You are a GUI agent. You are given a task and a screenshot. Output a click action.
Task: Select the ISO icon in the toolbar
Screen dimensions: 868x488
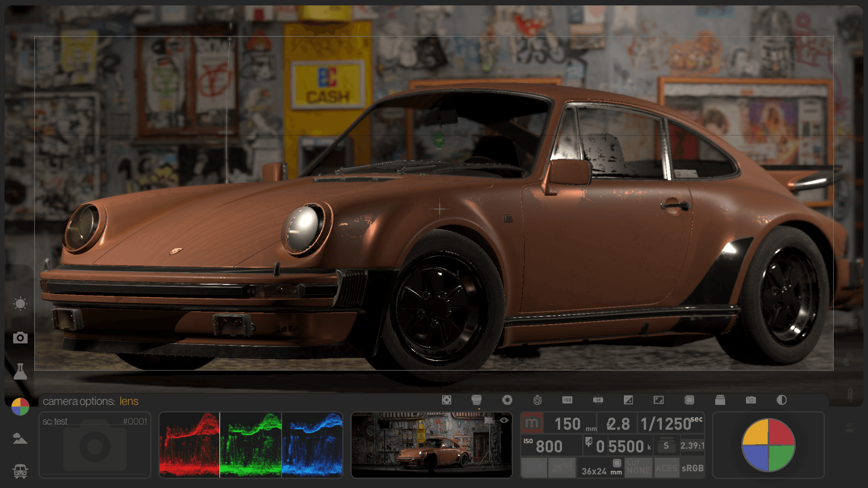click(x=568, y=400)
